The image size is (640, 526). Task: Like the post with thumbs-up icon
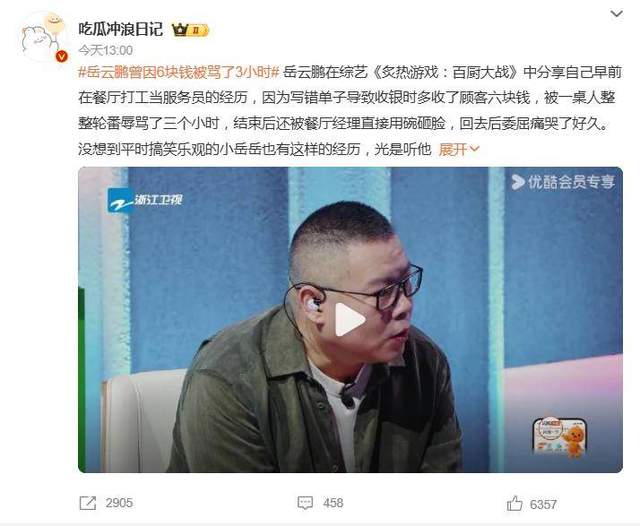click(514, 503)
